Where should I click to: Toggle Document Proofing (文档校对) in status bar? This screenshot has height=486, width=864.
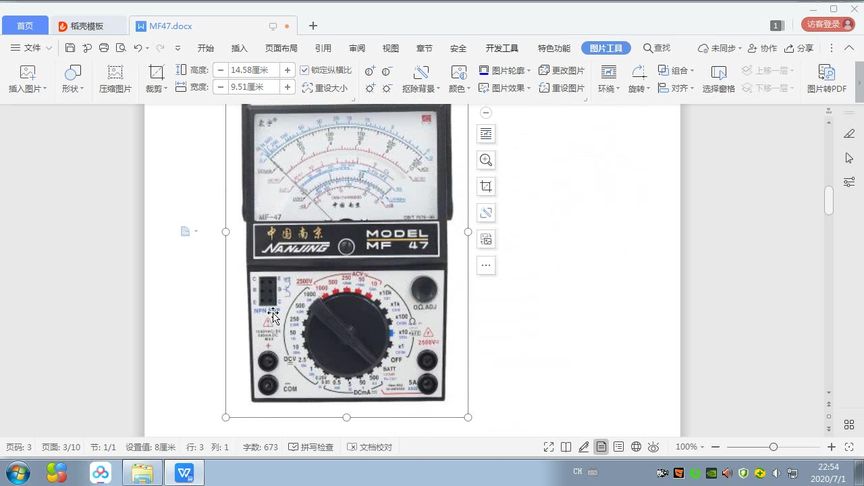click(x=369, y=447)
